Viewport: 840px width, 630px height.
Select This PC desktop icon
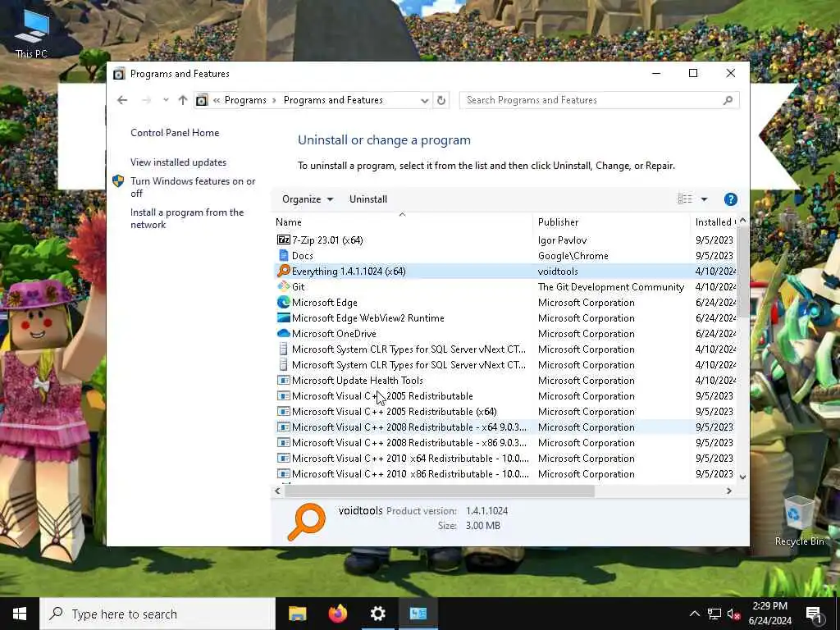(31, 33)
